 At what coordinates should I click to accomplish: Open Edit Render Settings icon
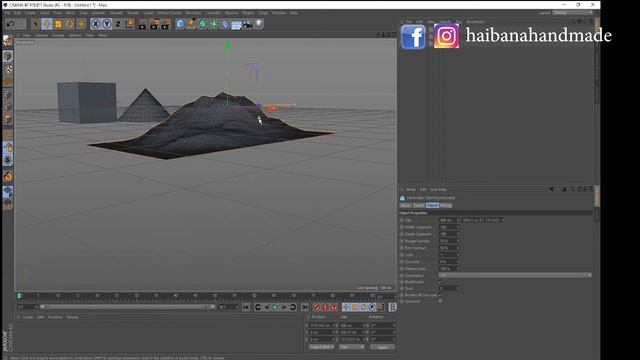tap(166, 24)
